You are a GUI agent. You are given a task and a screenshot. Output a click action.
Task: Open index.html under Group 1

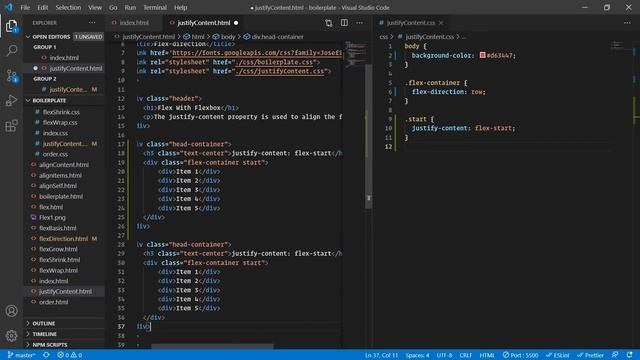(x=65, y=58)
